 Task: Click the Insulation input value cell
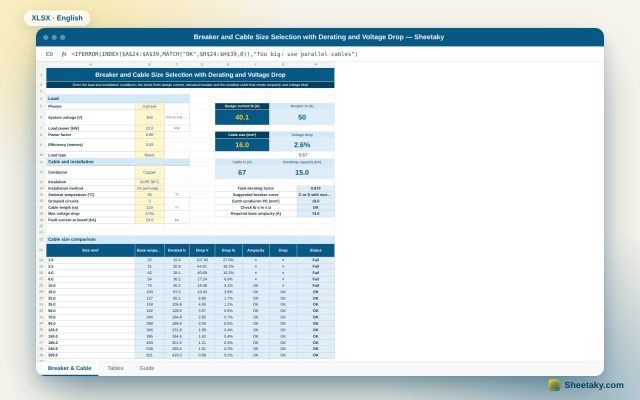pos(149,182)
